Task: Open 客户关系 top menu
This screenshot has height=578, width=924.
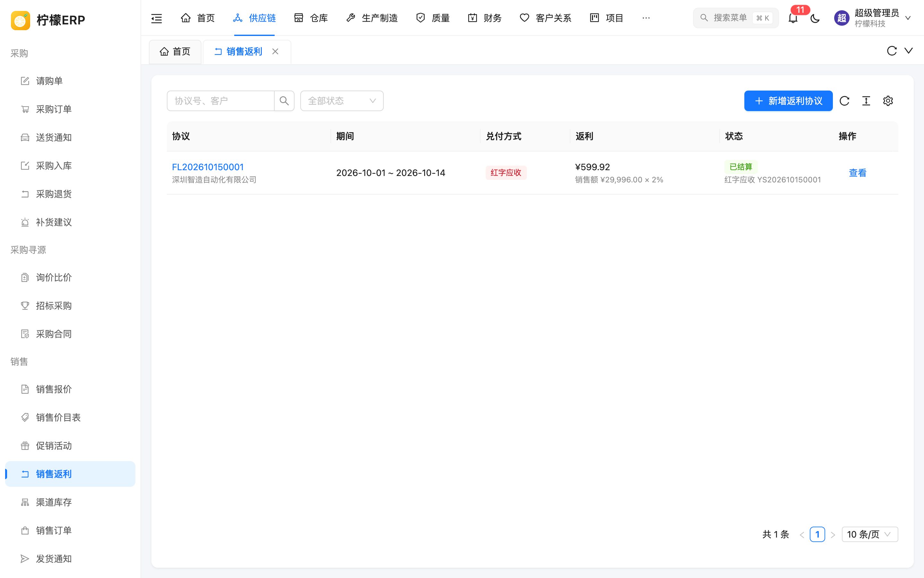Action: click(x=546, y=18)
